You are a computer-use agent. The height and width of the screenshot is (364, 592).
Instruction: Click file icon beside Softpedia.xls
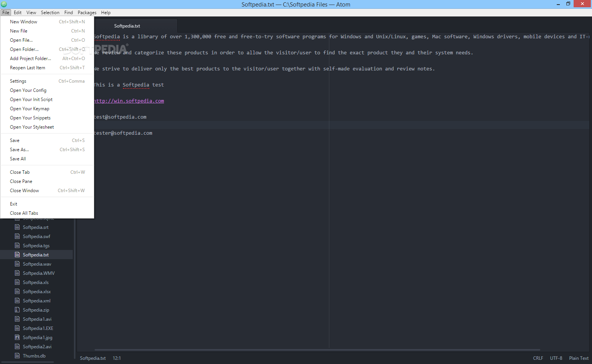coord(17,282)
